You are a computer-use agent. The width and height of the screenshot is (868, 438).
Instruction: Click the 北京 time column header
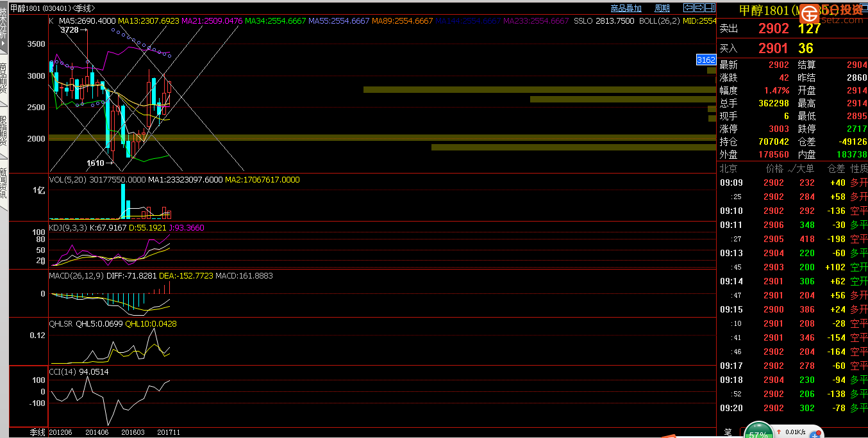click(728, 169)
